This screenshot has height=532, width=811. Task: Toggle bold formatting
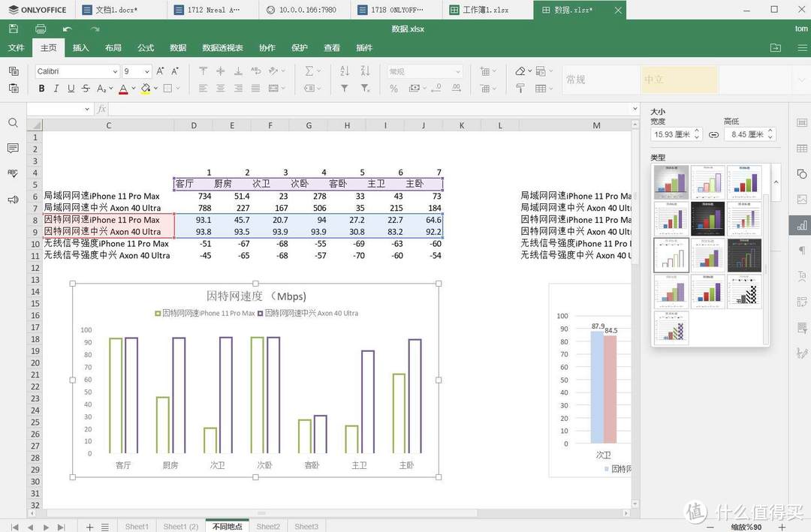(x=41, y=89)
